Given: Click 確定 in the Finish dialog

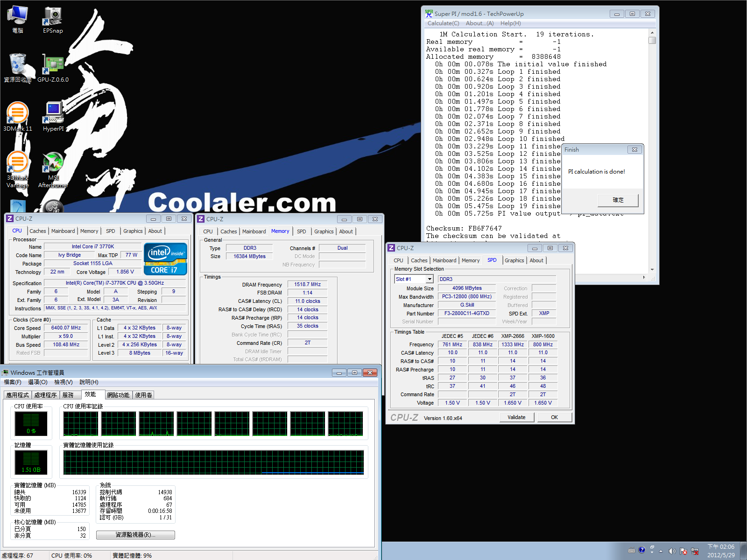Looking at the screenshot, I should (618, 200).
